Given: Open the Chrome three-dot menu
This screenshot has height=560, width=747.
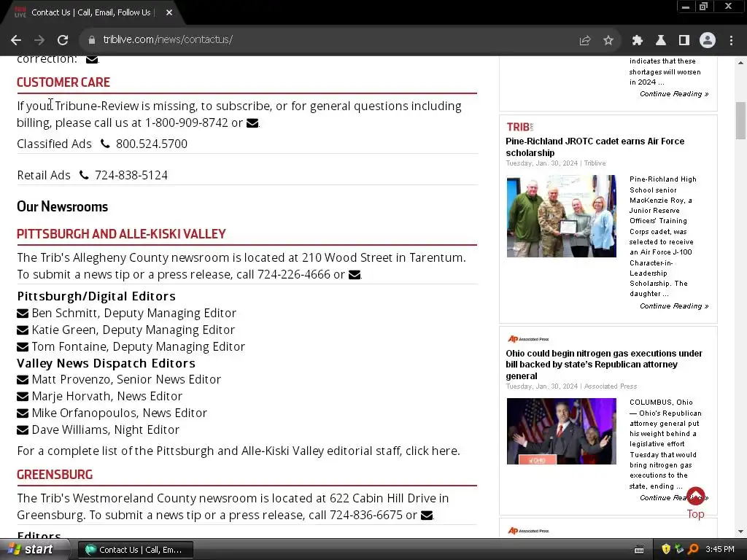Looking at the screenshot, I should pyautogui.click(x=731, y=41).
